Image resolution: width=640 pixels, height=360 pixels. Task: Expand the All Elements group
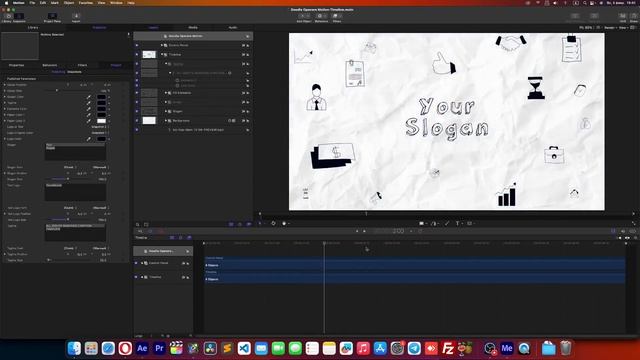click(166, 93)
